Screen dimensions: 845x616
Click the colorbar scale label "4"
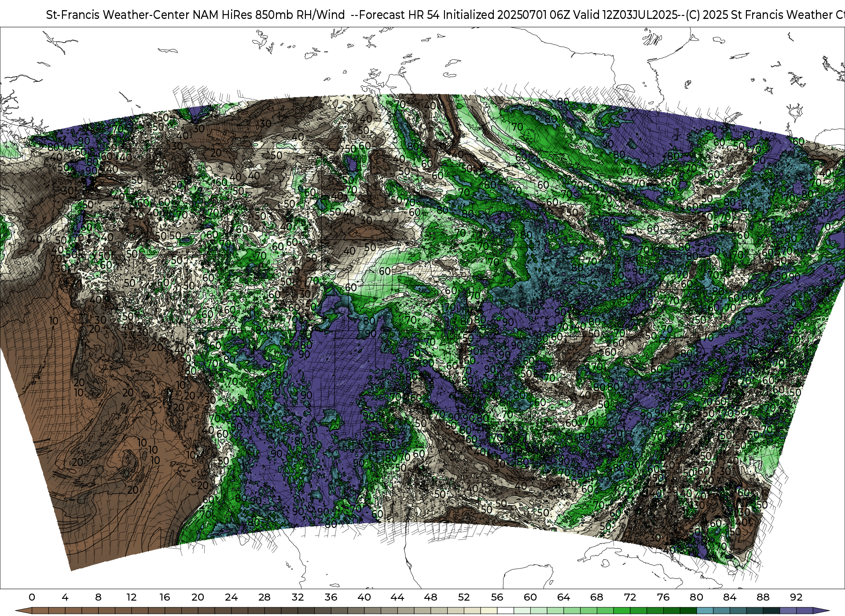(x=65, y=597)
